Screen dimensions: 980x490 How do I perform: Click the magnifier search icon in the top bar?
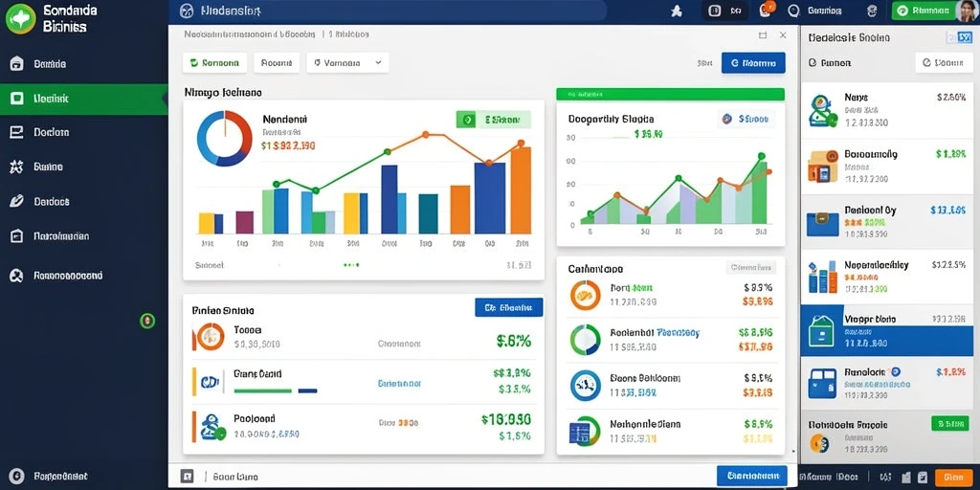[793, 11]
